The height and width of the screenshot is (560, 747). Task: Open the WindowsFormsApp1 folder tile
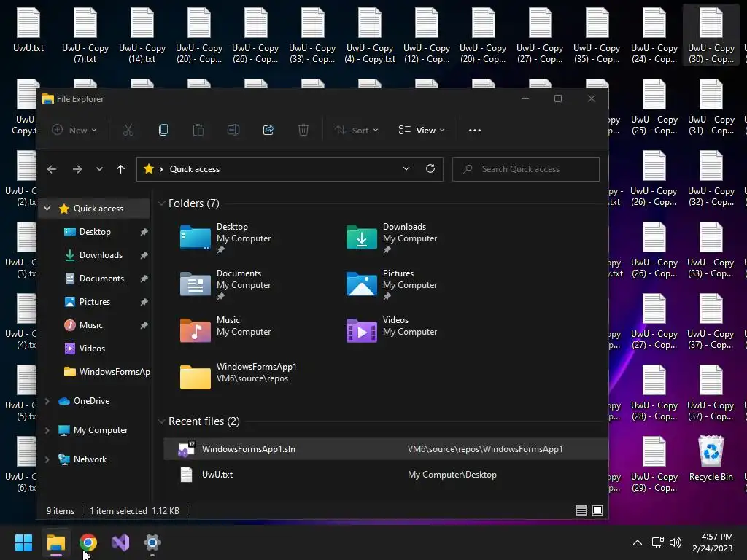(x=239, y=377)
